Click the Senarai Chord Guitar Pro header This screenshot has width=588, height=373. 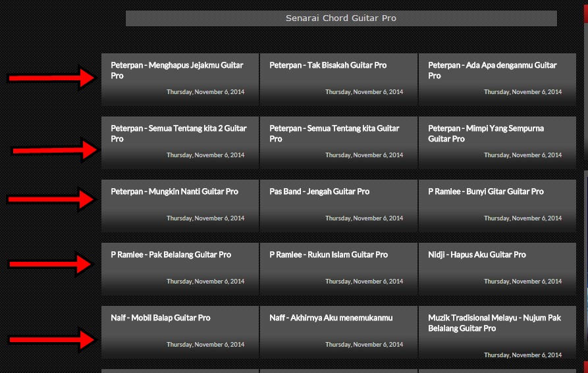pyautogui.click(x=341, y=18)
